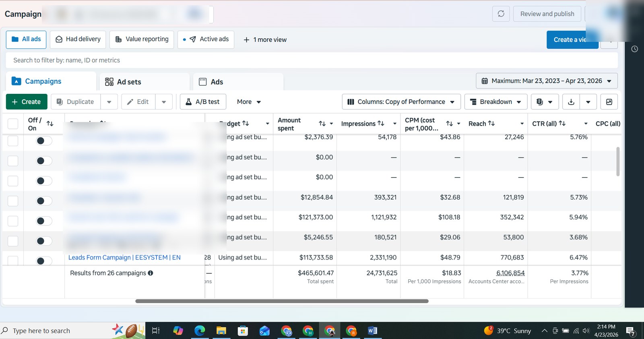Toggle on/off switch for the $12,854.84 campaign

[x=44, y=201]
